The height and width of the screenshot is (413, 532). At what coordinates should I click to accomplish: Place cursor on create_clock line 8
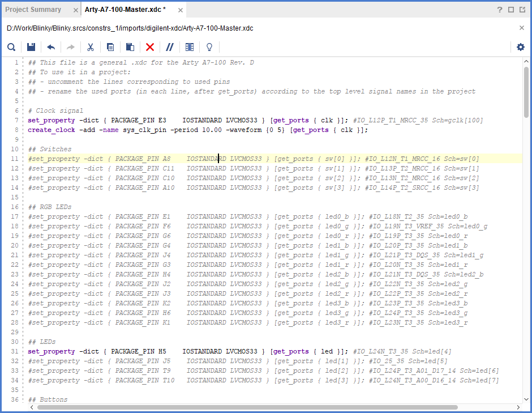[x=198, y=130]
